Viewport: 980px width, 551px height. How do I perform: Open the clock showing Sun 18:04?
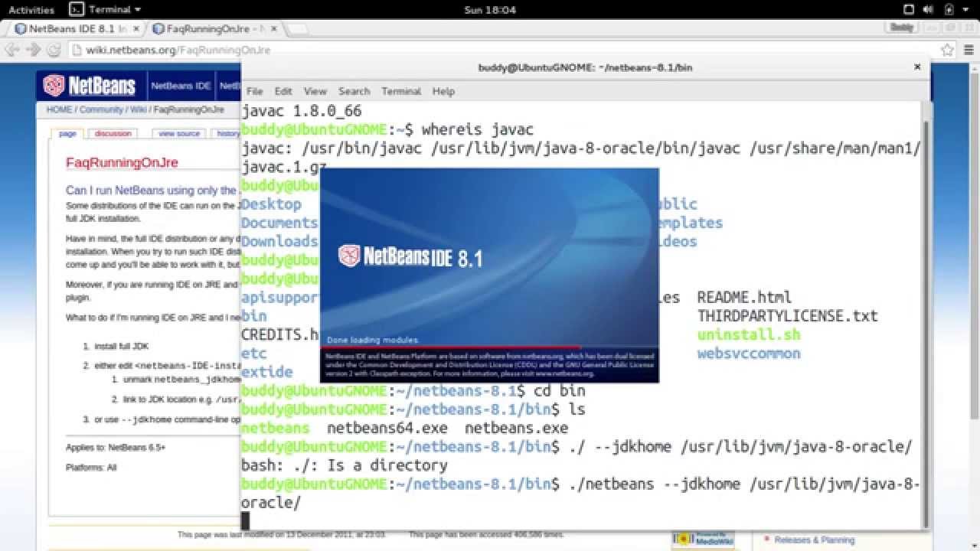tap(490, 10)
